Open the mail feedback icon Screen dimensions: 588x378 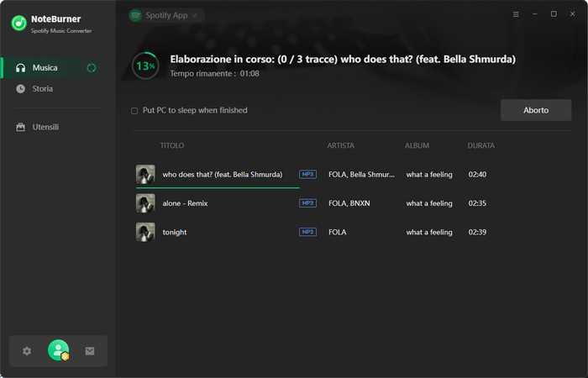point(90,351)
